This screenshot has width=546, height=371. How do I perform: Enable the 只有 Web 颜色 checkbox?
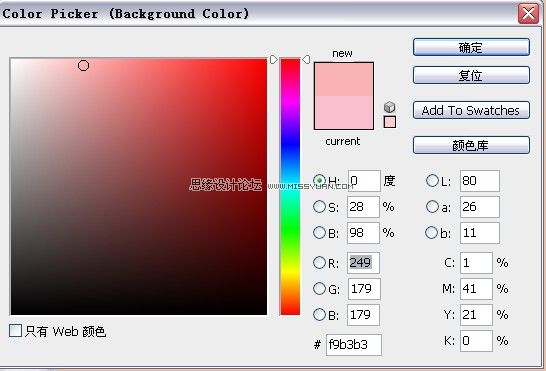point(15,331)
